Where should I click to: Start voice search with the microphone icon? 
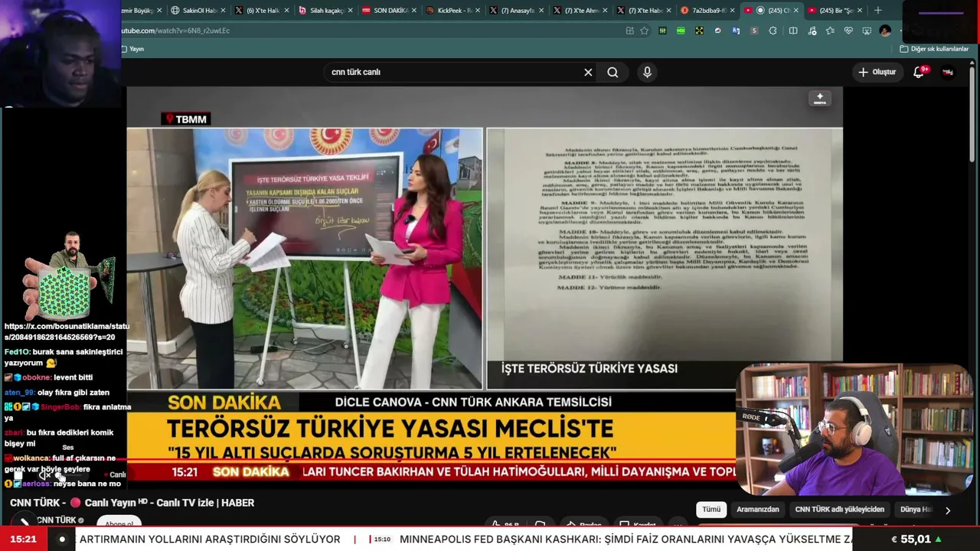(x=647, y=72)
